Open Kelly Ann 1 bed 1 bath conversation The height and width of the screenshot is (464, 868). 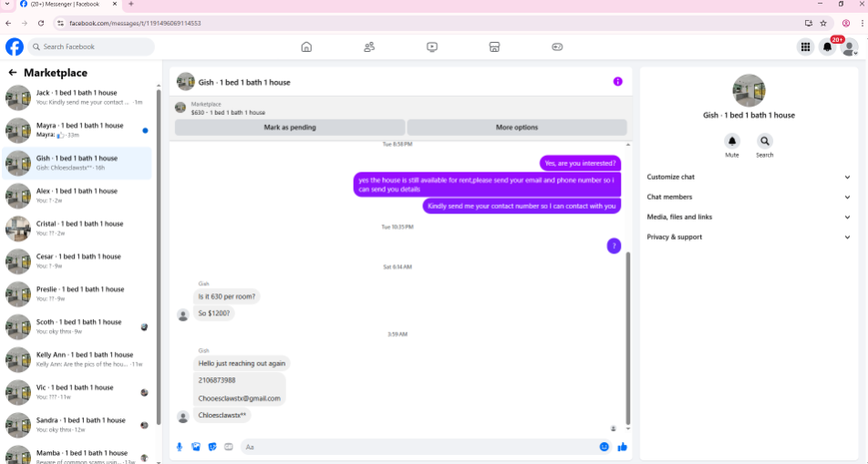pyautogui.click(x=77, y=359)
